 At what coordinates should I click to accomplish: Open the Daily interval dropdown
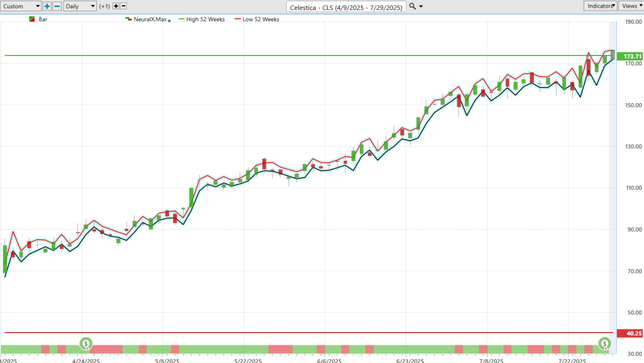[x=80, y=6]
